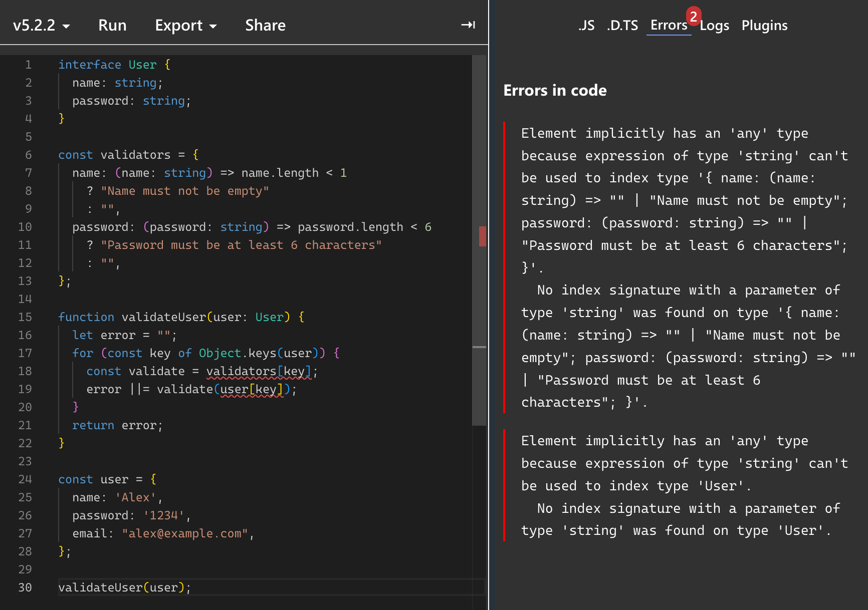This screenshot has height=610, width=868.
Task: Open the .D.TS tab
Action: [x=622, y=26]
